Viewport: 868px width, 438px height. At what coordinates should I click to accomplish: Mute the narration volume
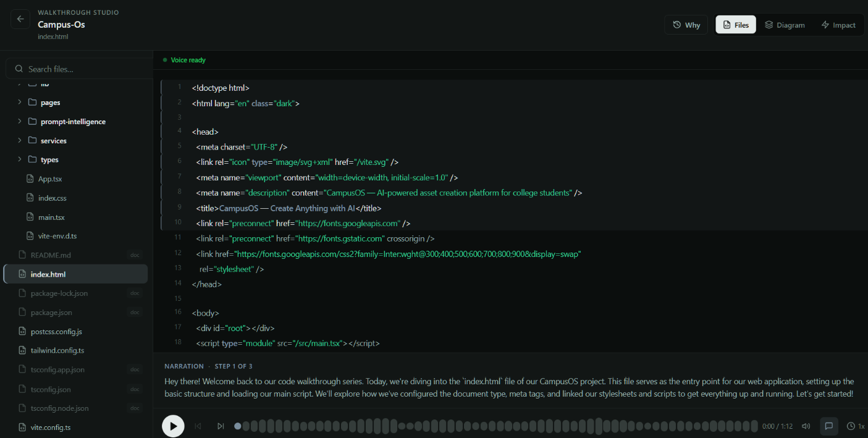pos(806,426)
